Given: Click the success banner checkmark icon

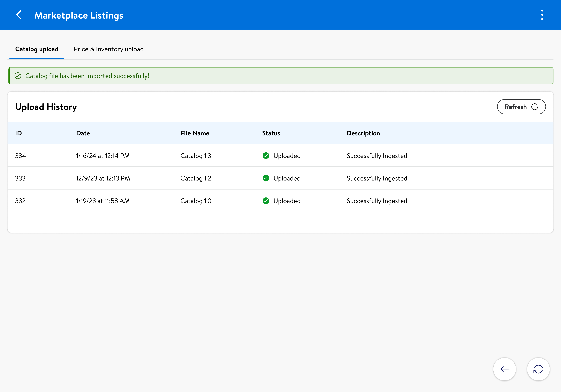Looking at the screenshot, I should coord(18,76).
